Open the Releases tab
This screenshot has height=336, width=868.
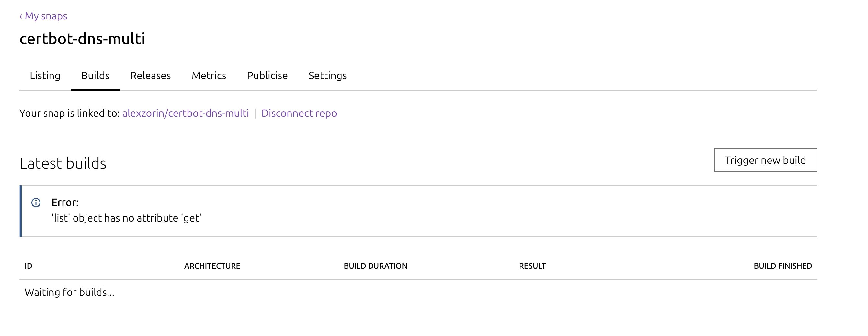[150, 76]
